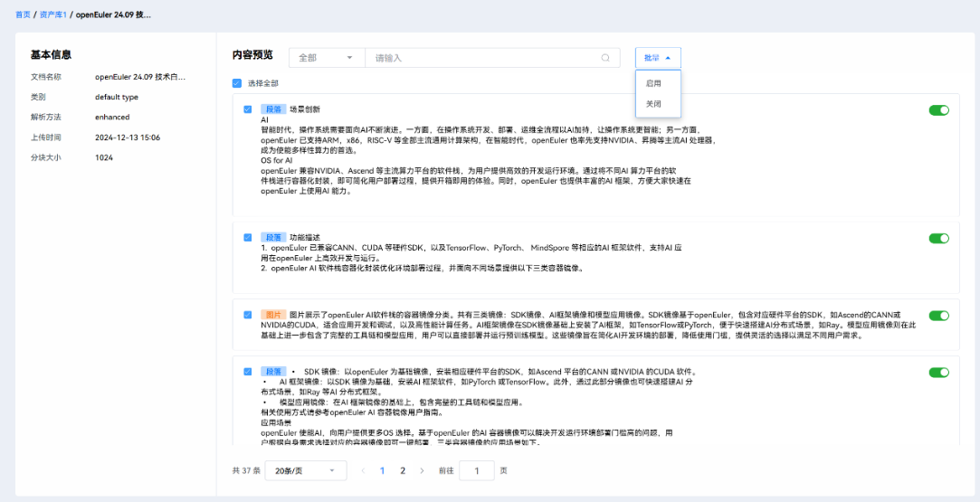The image size is (980, 502).
Task: Open 首页 breadcrumb link
Action: coord(23,14)
